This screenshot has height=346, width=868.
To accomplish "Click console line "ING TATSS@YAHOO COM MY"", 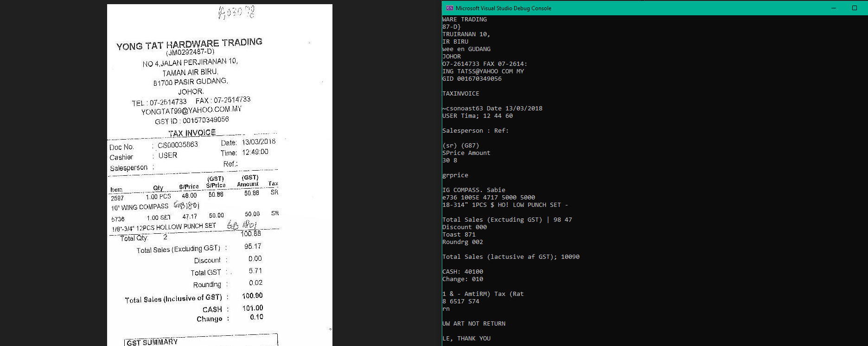I will [x=483, y=71].
